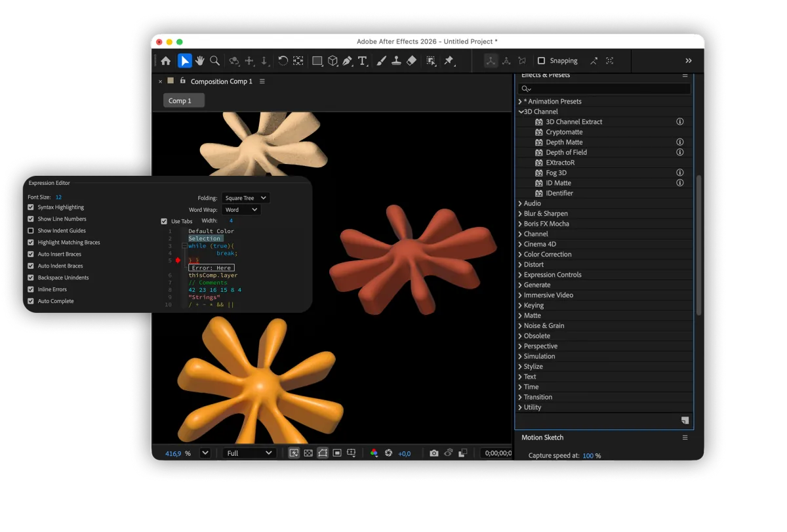
Task: Show hidden toolbar items with double chevron
Action: pos(689,61)
